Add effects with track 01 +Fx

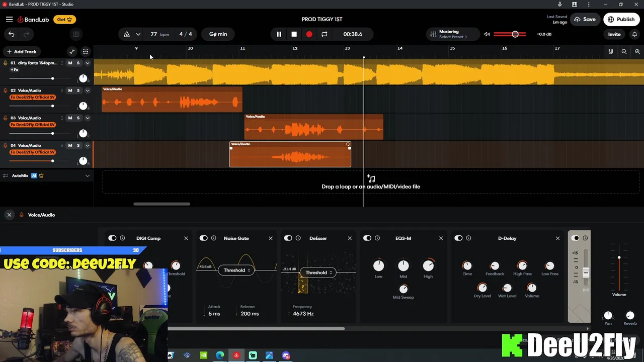(x=15, y=70)
